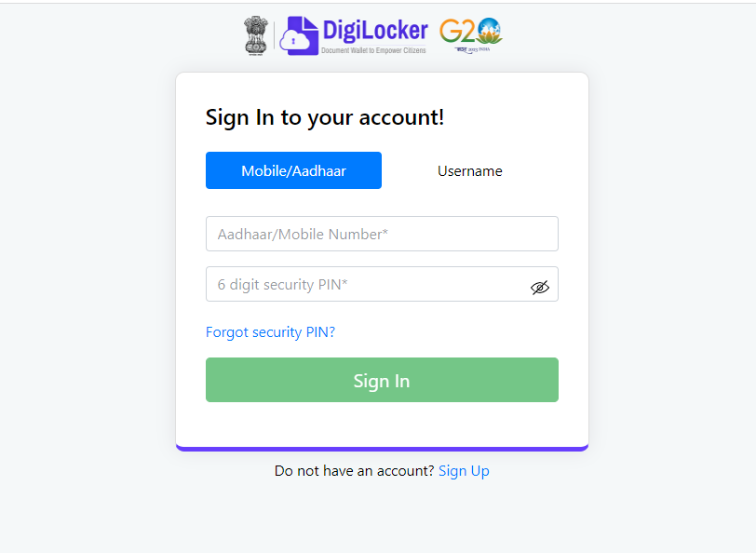Toggle security PIN visibility eye icon
756x553 pixels.
pos(539,288)
